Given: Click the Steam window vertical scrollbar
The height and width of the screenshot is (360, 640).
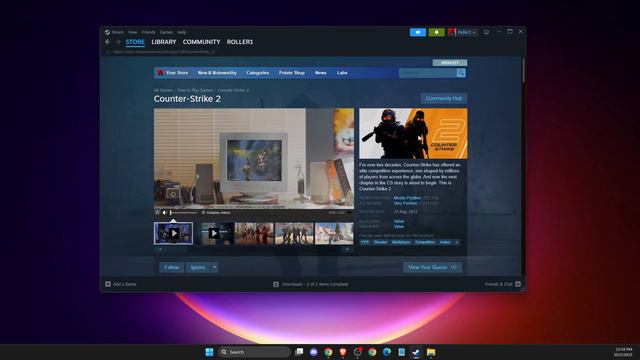Looking at the screenshot, I should 523,71.
